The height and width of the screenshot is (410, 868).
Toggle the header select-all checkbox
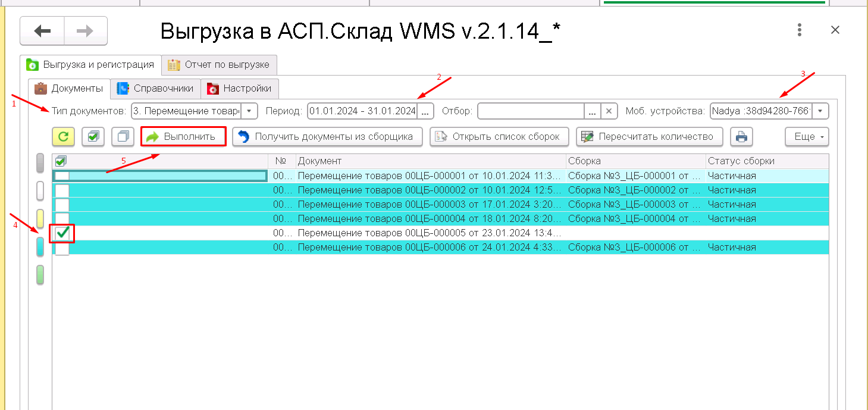click(x=61, y=161)
